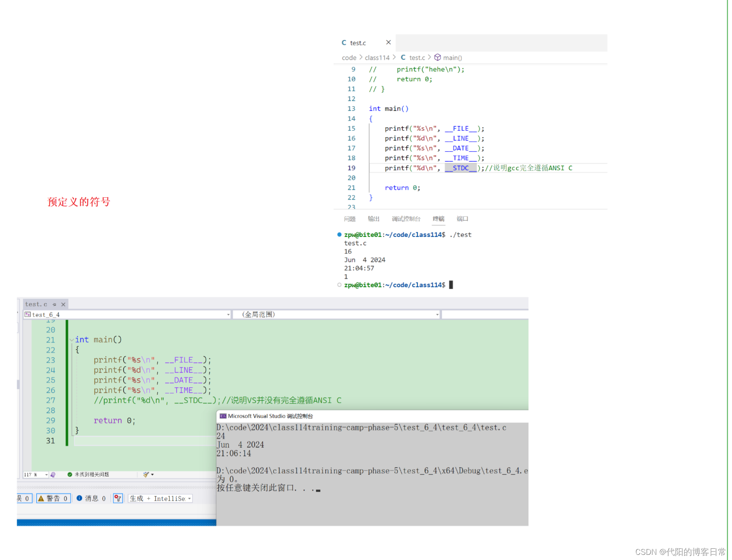Screen dimensions: 732x560
Task: Click the __TIME__ macro on Visual Studio line 26
Action: (184, 390)
